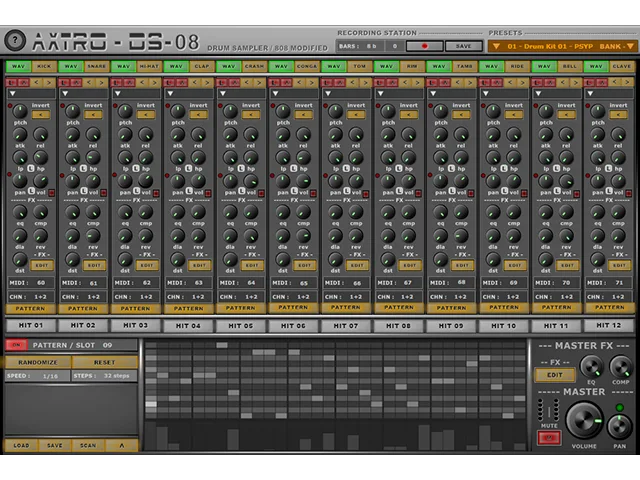This screenshot has width=640, height=480.
Task: Click the pattern RESET button
Action: (x=104, y=362)
